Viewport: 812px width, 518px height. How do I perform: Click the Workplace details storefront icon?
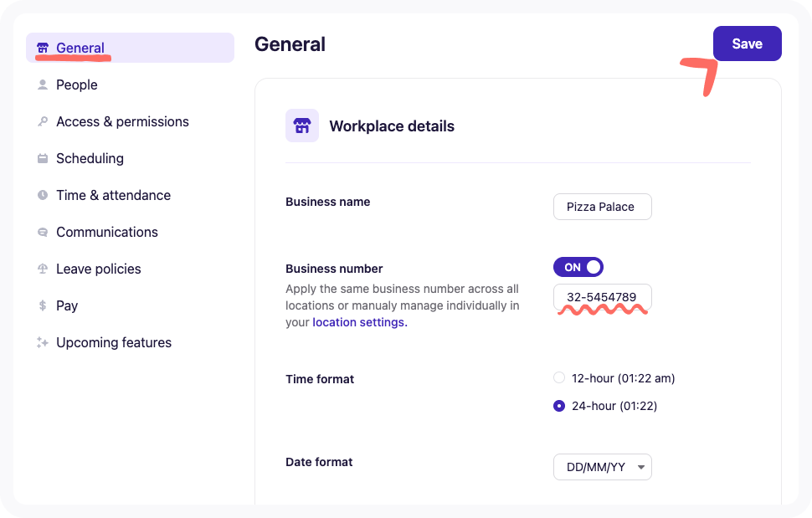point(301,126)
